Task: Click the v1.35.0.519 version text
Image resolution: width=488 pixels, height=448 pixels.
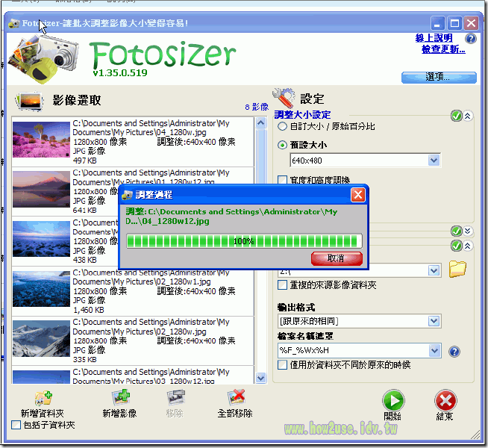Action: click(120, 73)
